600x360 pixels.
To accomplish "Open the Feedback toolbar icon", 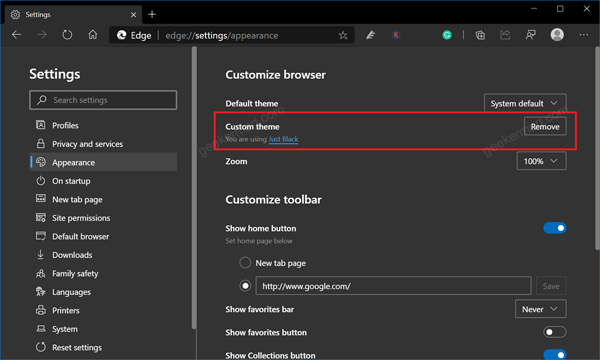I will (531, 35).
